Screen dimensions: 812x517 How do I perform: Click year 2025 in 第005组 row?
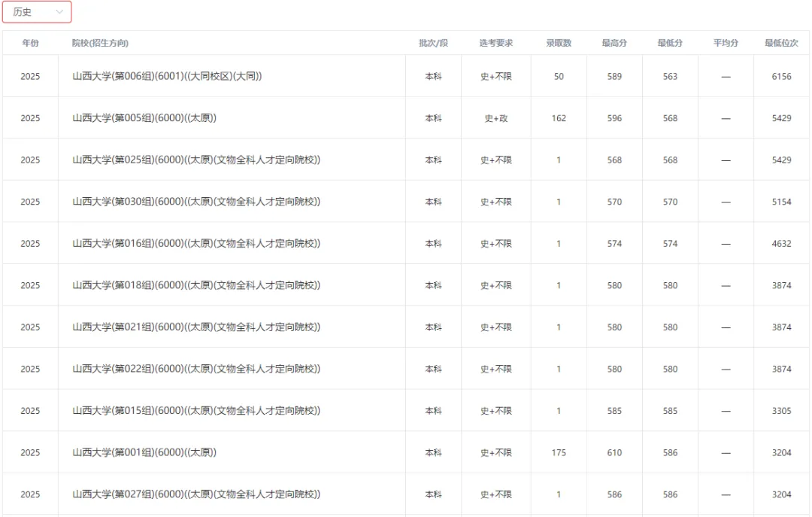tap(30, 118)
